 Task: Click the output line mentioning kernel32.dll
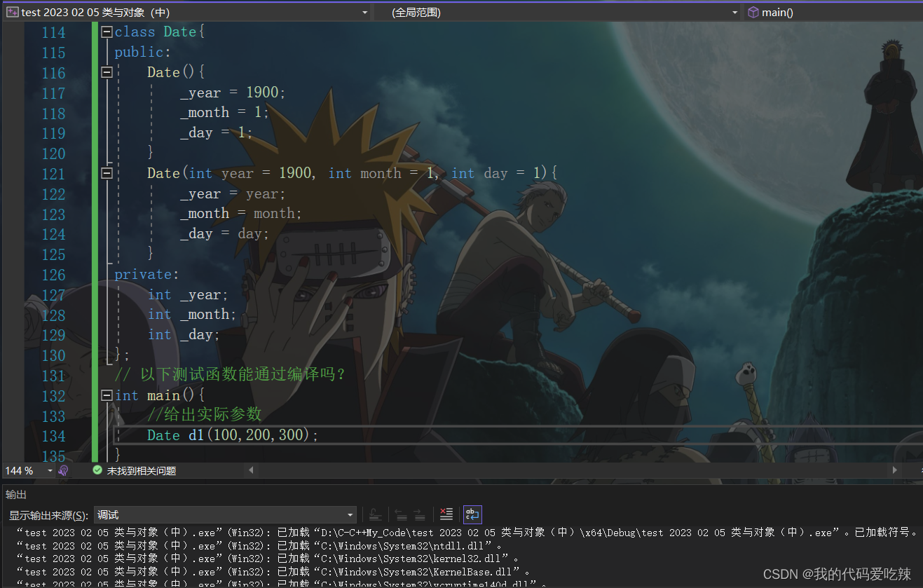click(268, 559)
